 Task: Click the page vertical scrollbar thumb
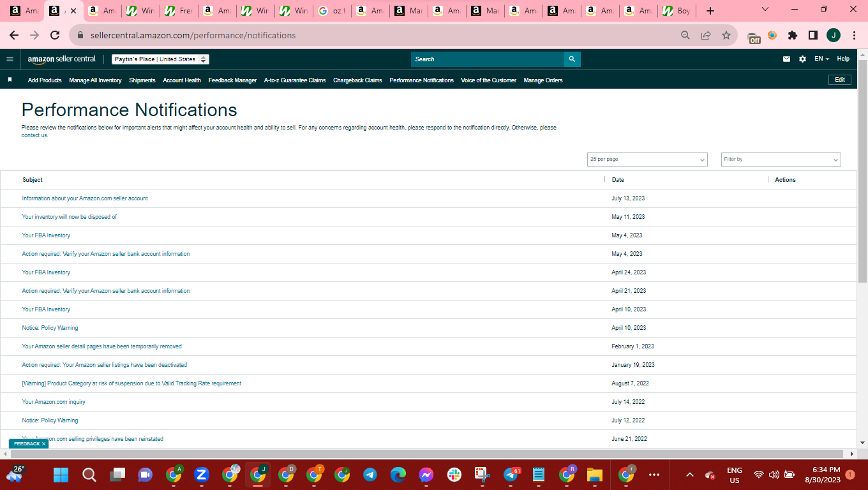[x=862, y=171]
